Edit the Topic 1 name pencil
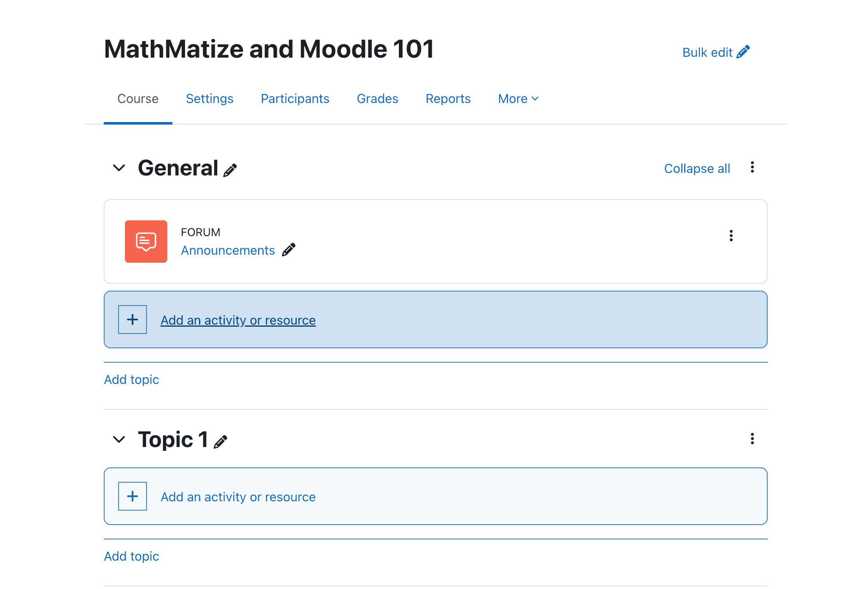Viewport: 868px width, 589px height. [221, 442]
